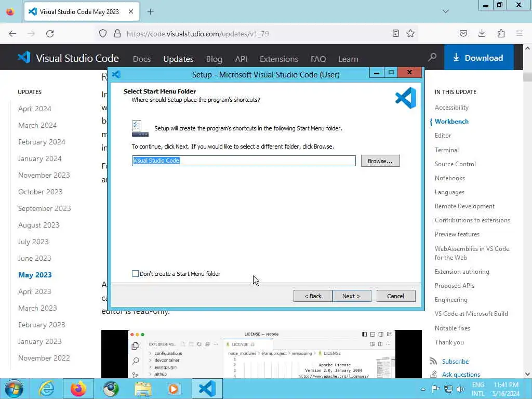Select the Visual Studio Code May 2023 tab
Viewport: 532px width, 399px height.
(x=82, y=12)
